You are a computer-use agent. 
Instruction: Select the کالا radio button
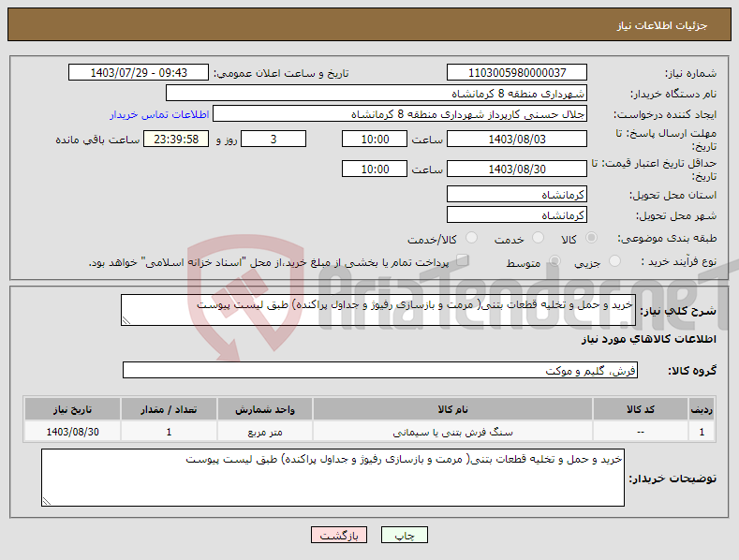tap(591, 238)
